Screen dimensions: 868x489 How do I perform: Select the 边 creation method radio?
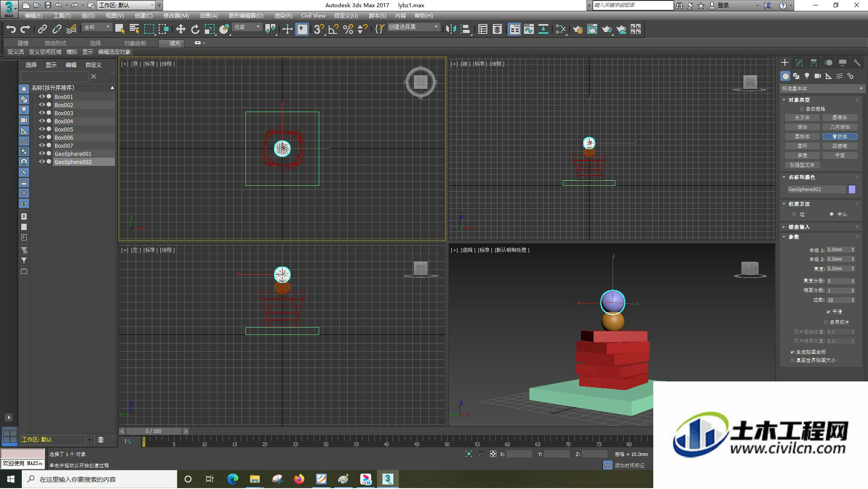click(794, 214)
